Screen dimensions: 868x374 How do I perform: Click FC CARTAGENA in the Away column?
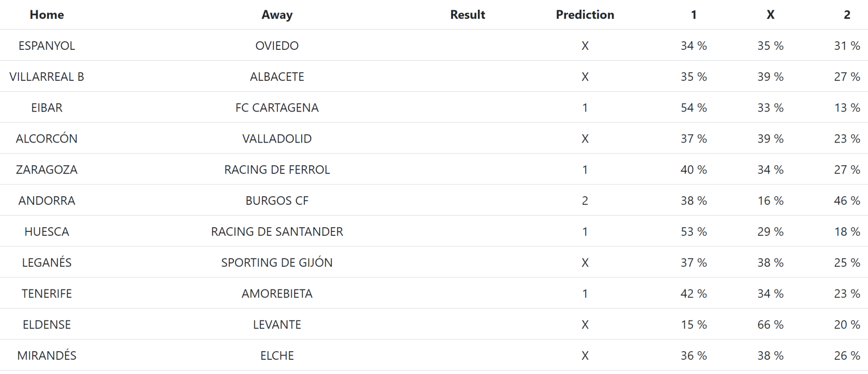point(277,107)
